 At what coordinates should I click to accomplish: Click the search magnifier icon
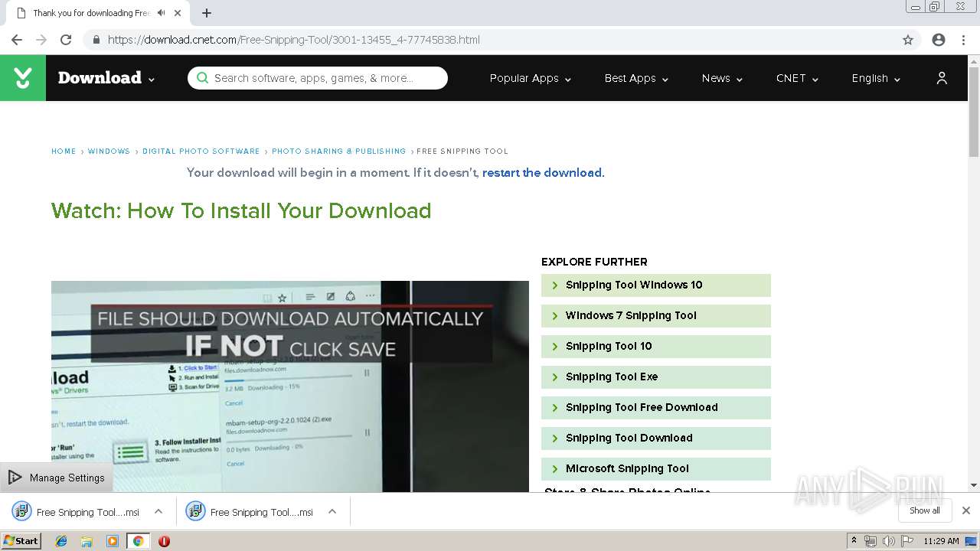(x=202, y=78)
